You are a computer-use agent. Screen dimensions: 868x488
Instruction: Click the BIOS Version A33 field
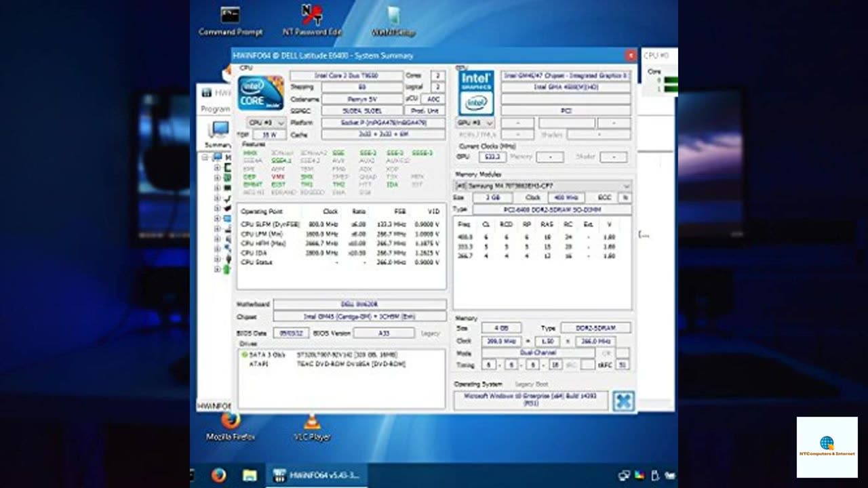[x=384, y=333]
